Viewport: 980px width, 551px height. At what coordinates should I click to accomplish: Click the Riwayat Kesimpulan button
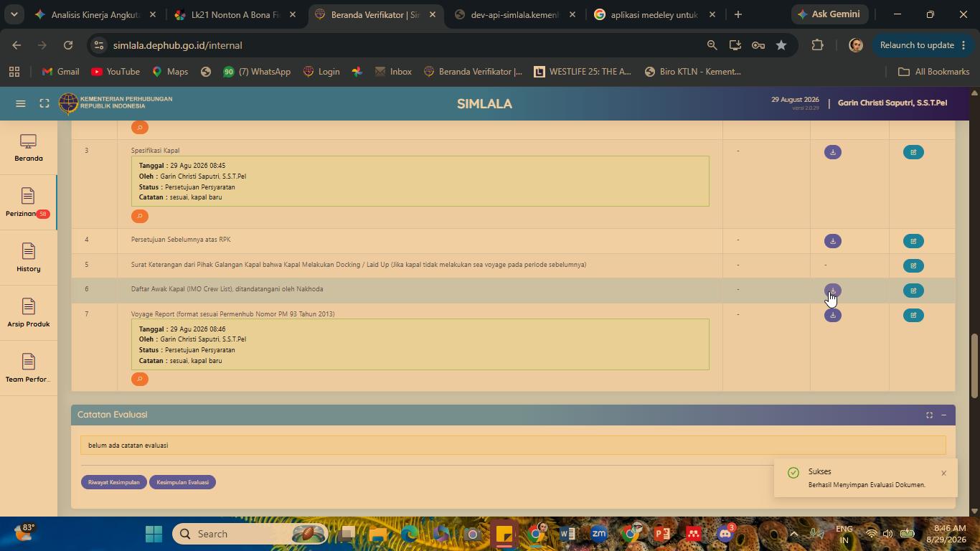114,482
